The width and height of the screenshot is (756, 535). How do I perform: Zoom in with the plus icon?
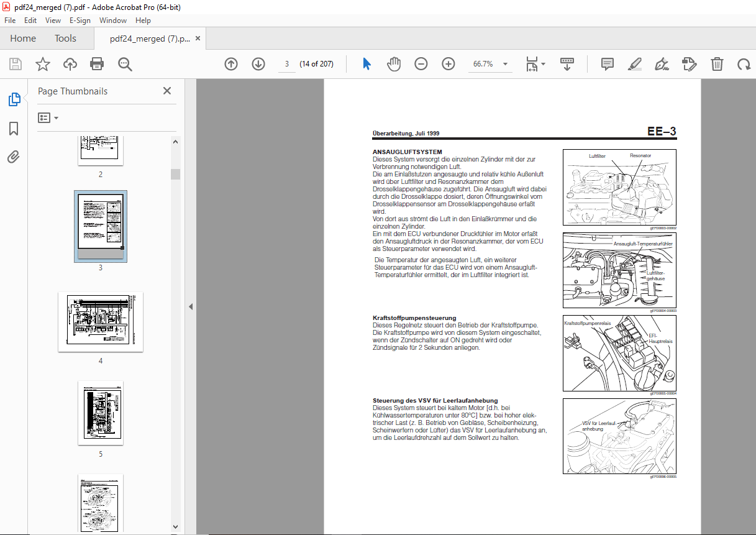pyautogui.click(x=449, y=64)
